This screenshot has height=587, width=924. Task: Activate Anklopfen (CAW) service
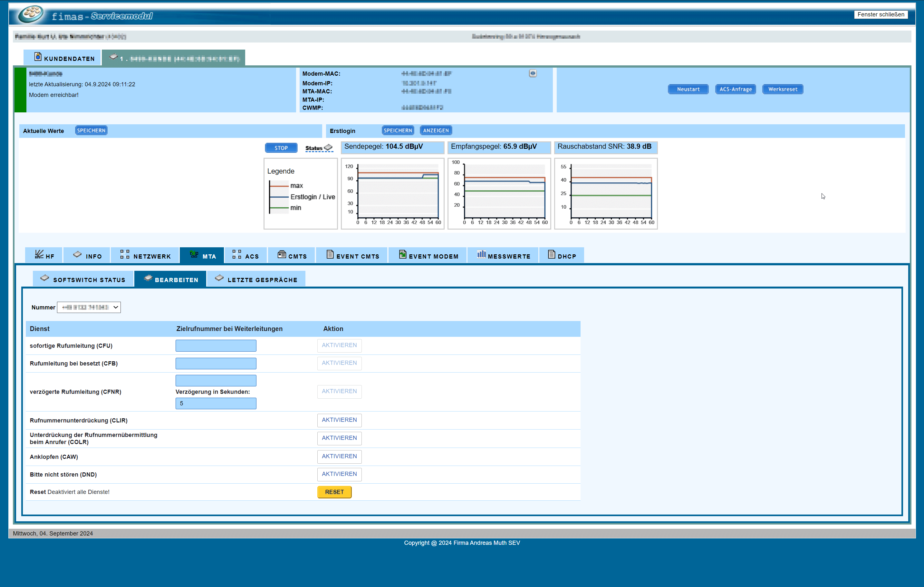pyautogui.click(x=339, y=456)
